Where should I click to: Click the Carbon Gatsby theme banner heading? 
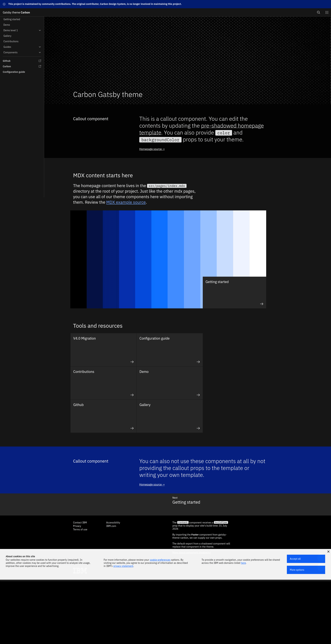(x=108, y=95)
